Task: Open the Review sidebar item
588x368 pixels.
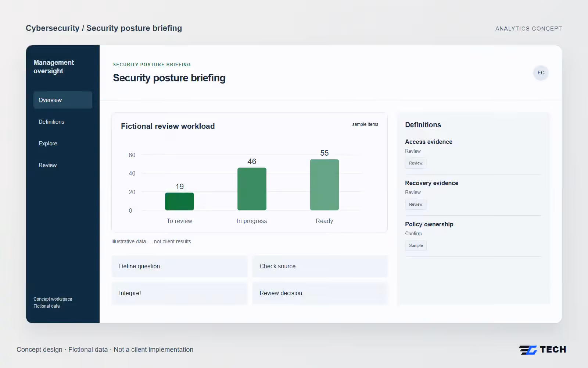Action: coord(63,165)
